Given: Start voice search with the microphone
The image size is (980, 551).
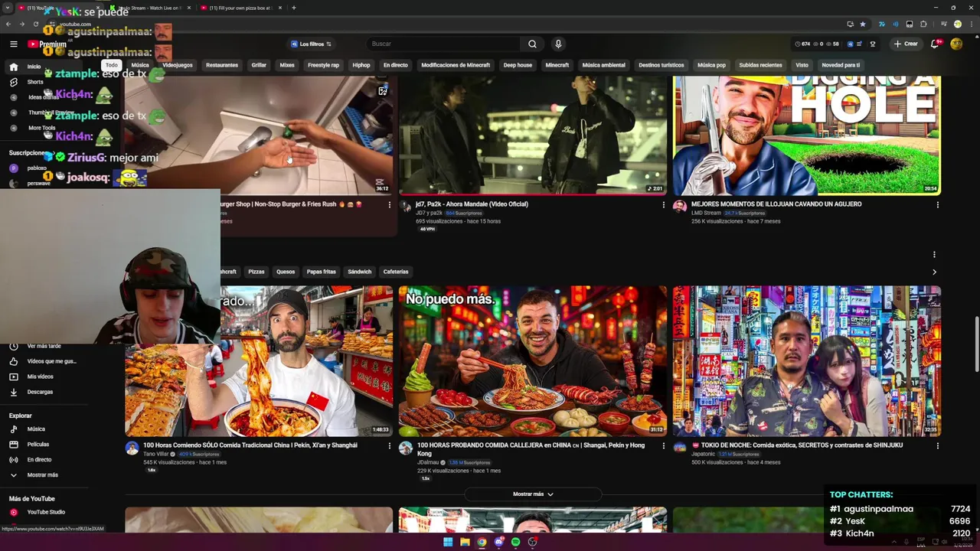Looking at the screenshot, I should (558, 44).
